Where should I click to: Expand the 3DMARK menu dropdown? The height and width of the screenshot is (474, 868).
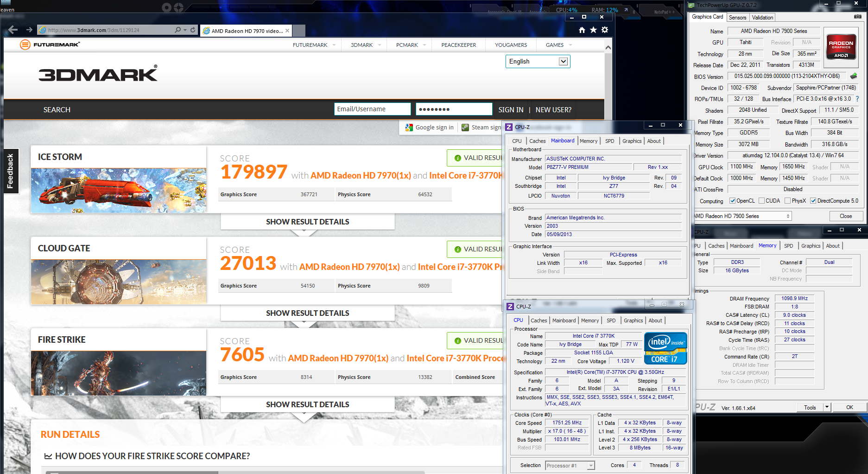(x=380, y=45)
